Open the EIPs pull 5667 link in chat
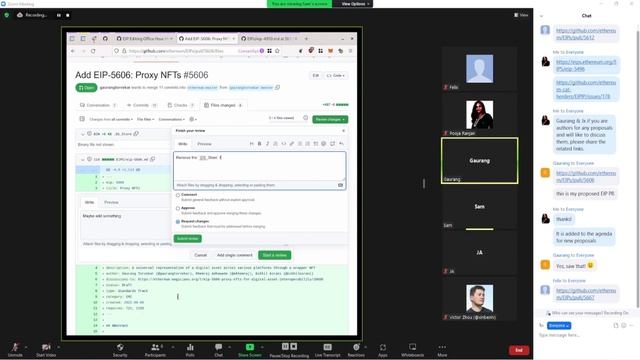This screenshot has height=360, width=640. click(586, 294)
